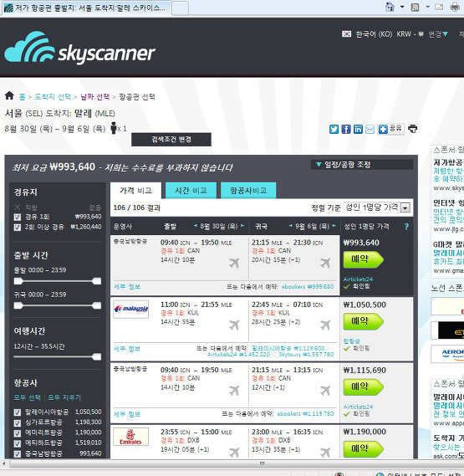Uncheck 말레이시아항공 airline filter
Screen dimensions: 464x476
click(x=18, y=412)
